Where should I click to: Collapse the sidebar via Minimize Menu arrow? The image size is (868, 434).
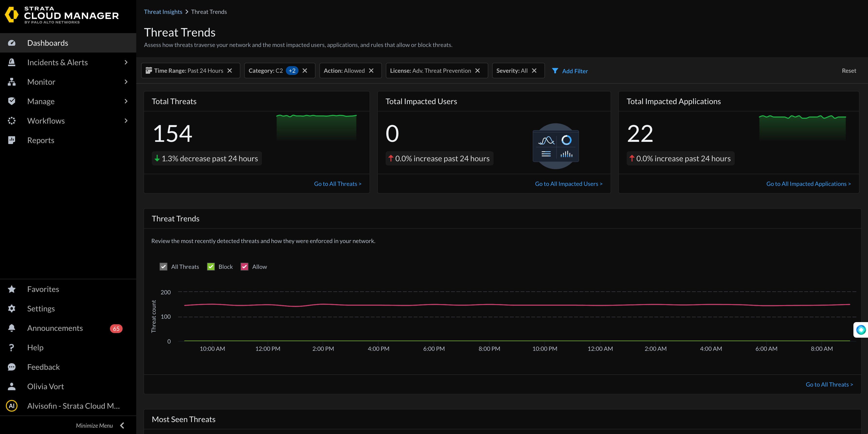[x=122, y=425]
